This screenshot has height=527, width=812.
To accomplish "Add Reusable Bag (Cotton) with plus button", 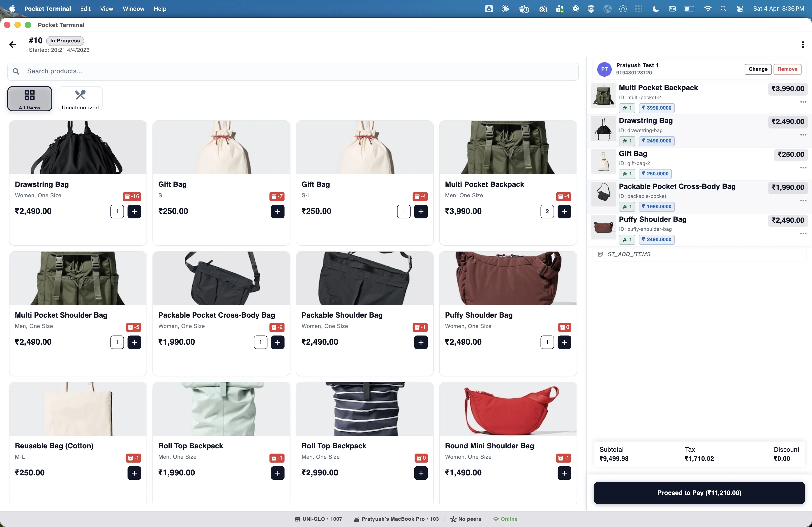I will pyautogui.click(x=134, y=473).
